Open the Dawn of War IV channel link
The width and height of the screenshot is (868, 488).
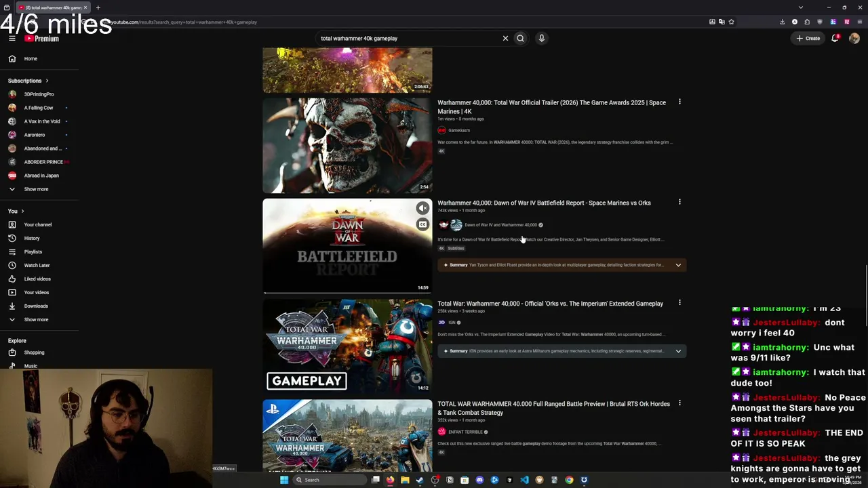click(x=500, y=225)
